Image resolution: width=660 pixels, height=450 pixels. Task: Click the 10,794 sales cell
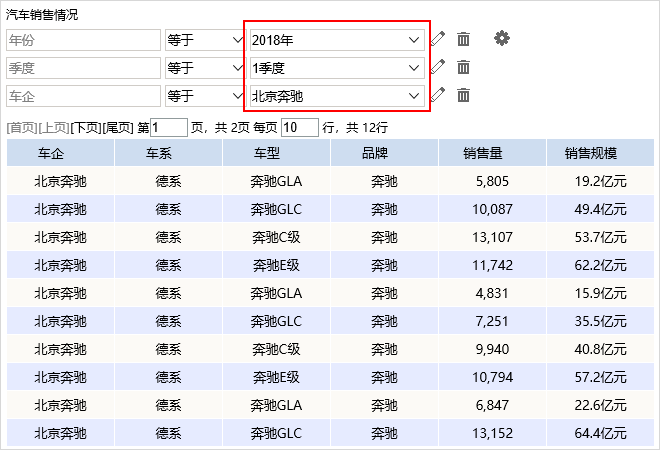pyautogui.click(x=492, y=377)
